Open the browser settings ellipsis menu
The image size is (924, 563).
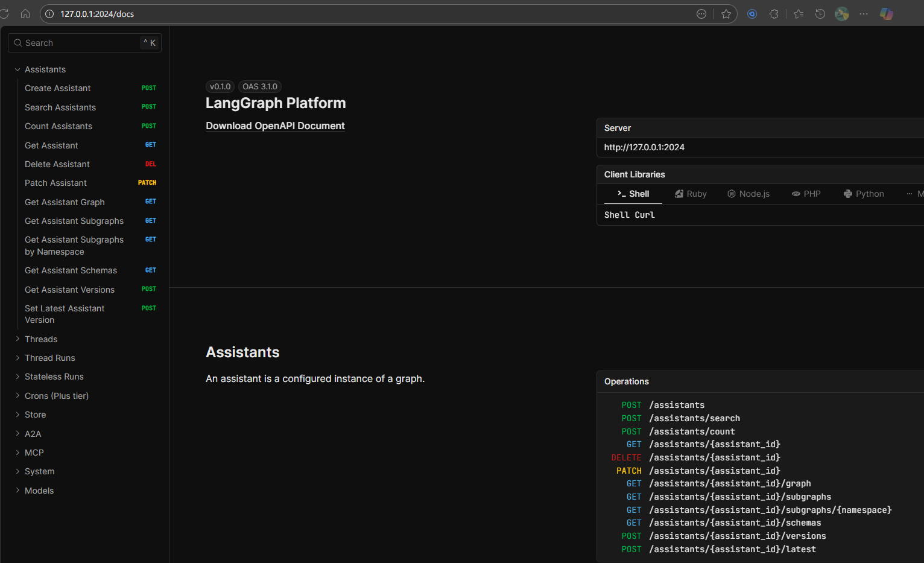click(x=864, y=14)
